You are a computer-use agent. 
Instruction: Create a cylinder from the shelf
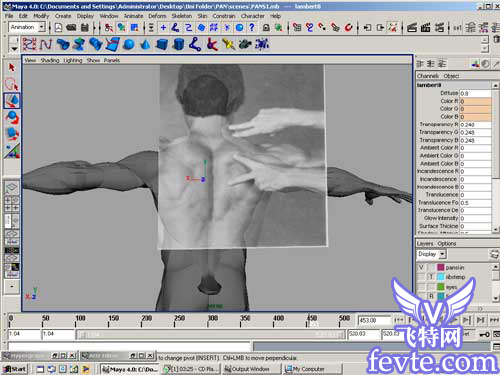(x=179, y=44)
